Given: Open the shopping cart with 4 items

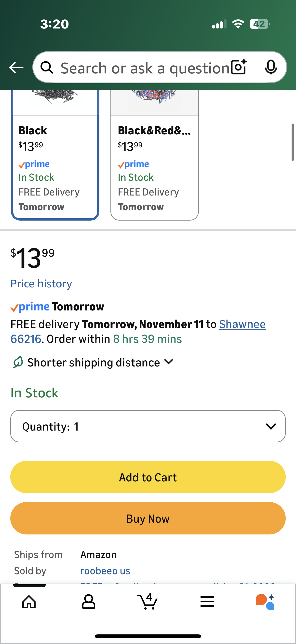Looking at the screenshot, I should coord(148,601).
